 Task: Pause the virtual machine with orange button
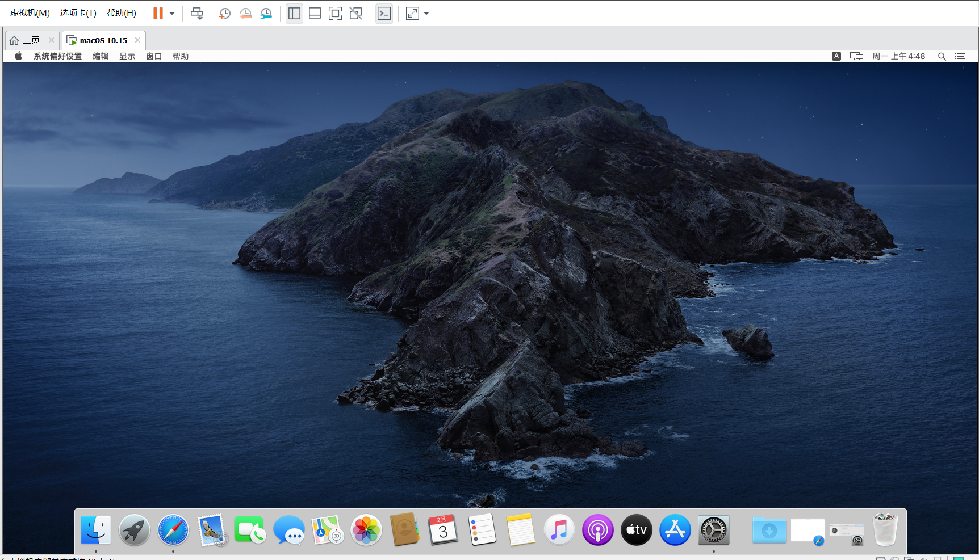coord(158,14)
